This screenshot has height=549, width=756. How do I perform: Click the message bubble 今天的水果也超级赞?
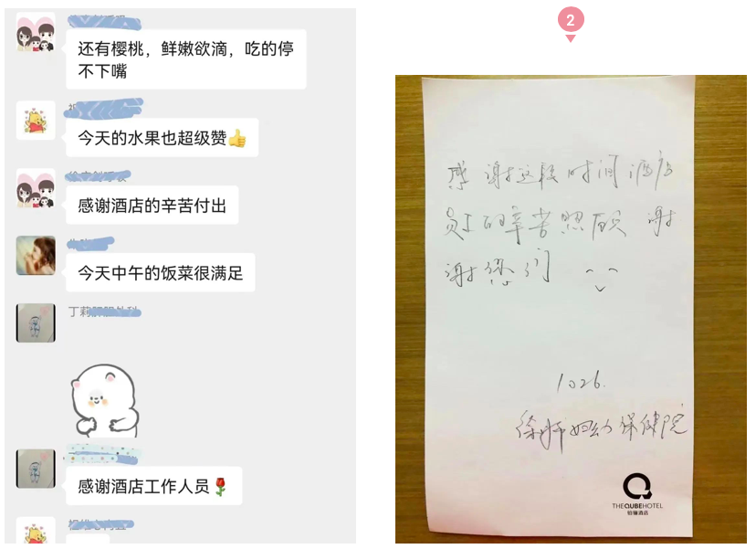click(x=163, y=138)
